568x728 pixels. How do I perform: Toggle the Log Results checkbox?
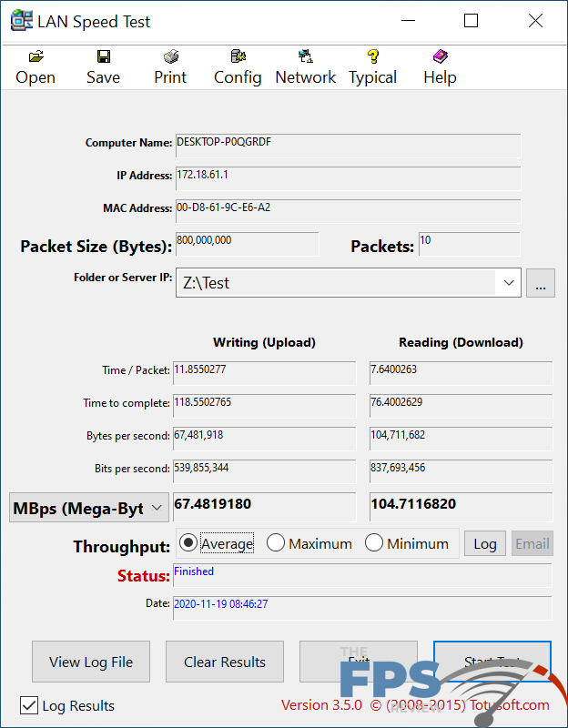29,706
